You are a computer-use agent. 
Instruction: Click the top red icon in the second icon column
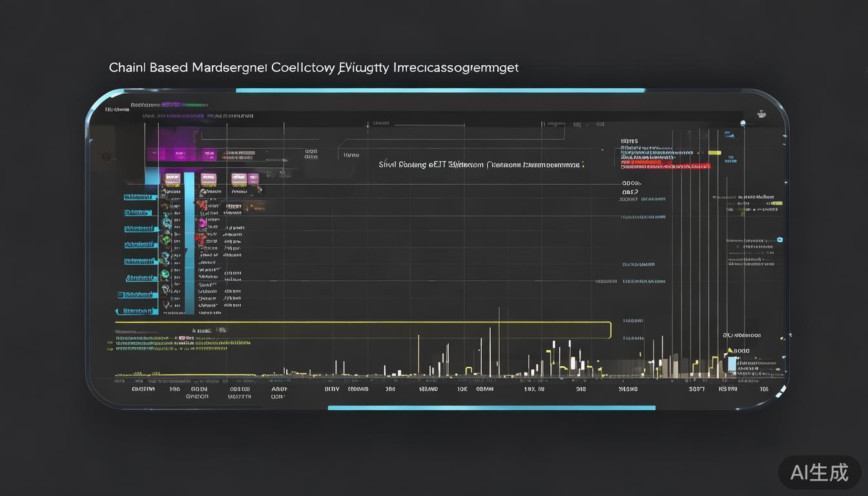pos(202,206)
